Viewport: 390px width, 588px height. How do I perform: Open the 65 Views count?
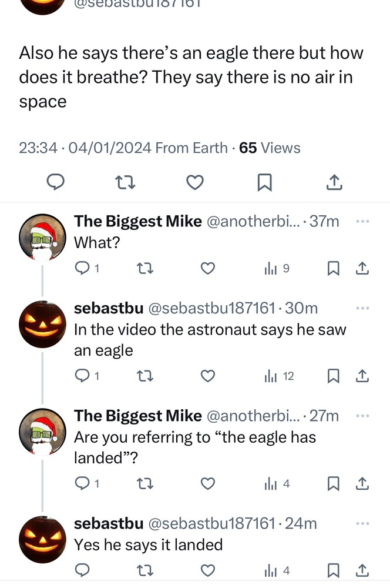click(270, 148)
